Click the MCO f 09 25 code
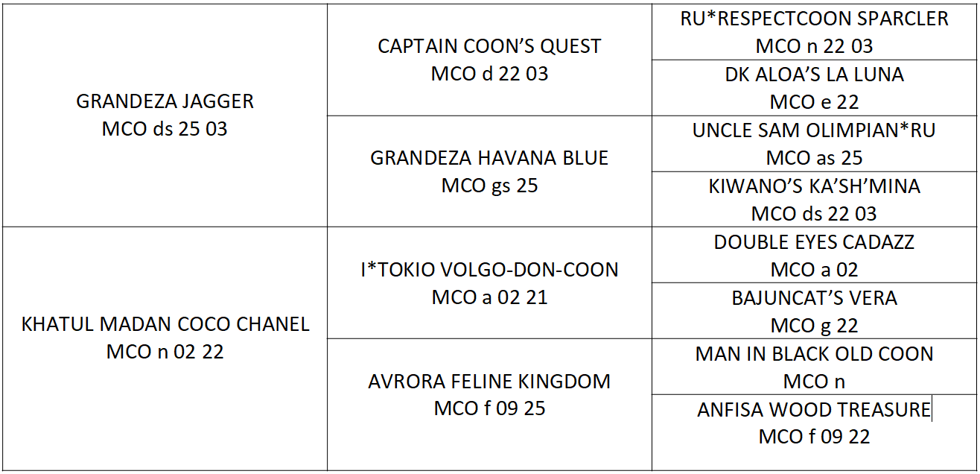The width and height of the screenshot is (980, 474). coord(489,408)
